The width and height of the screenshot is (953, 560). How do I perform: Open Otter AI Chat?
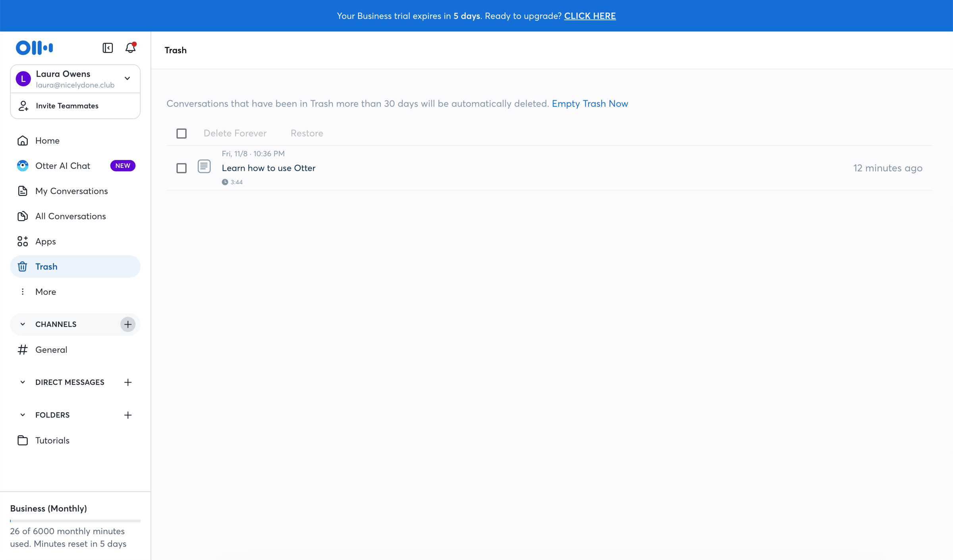[75, 165]
